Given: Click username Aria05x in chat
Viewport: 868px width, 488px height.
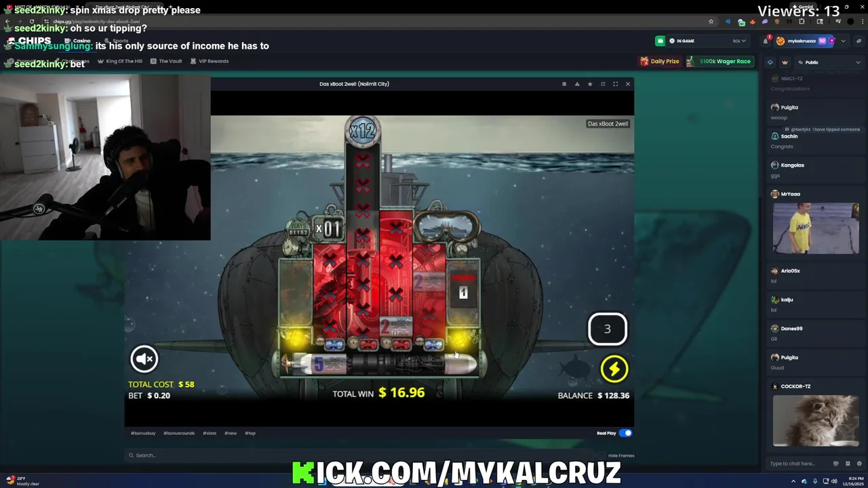Looking at the screenshot, I should 790,271.
